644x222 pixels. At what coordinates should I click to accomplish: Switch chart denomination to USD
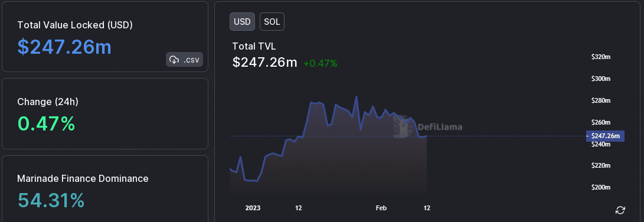(242, 22)
